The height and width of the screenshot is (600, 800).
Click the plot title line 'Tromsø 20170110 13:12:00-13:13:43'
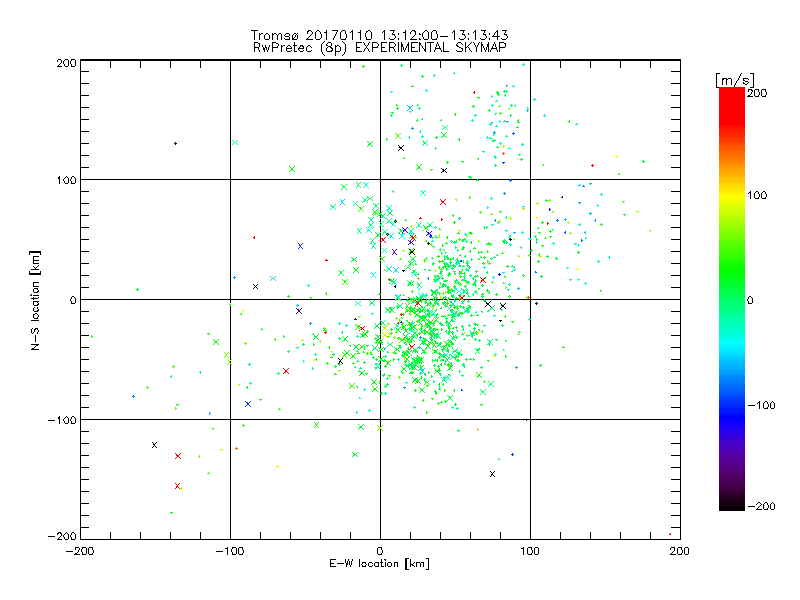click(379, 35)
